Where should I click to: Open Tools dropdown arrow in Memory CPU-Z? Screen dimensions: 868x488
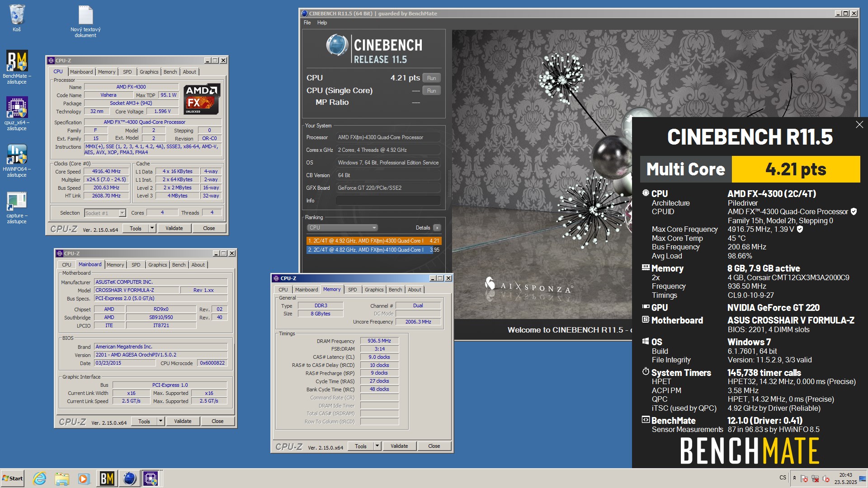[377, 446]
